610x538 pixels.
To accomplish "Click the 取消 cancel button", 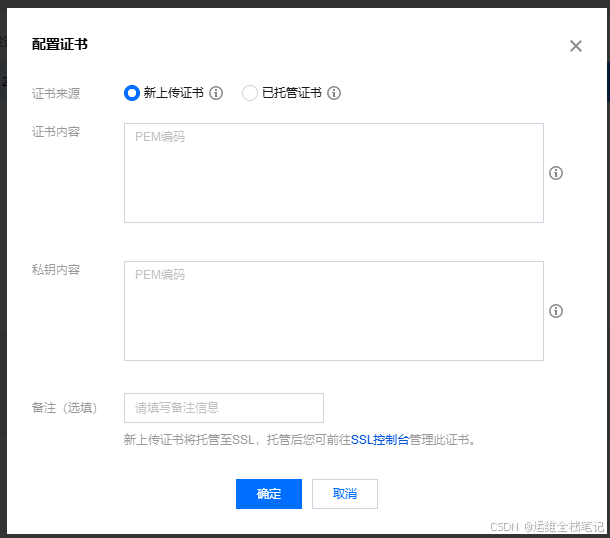I will click(345, 494).
